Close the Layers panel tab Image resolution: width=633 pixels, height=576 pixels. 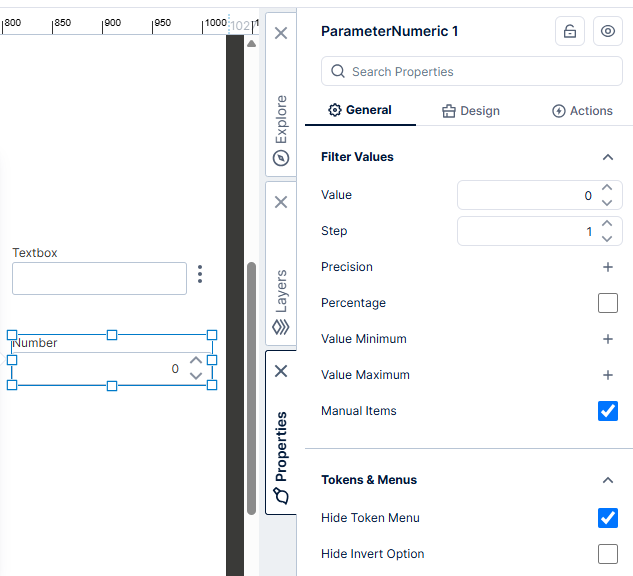(281, 202)
